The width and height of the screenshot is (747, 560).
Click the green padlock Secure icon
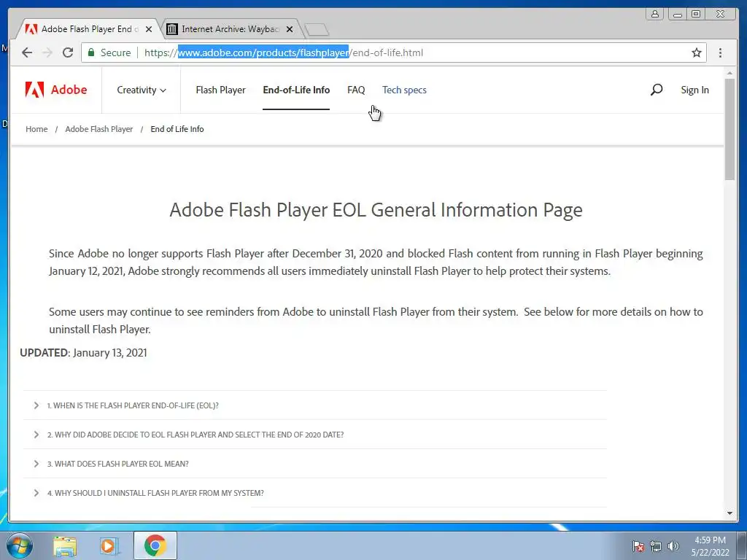(91, 52)
